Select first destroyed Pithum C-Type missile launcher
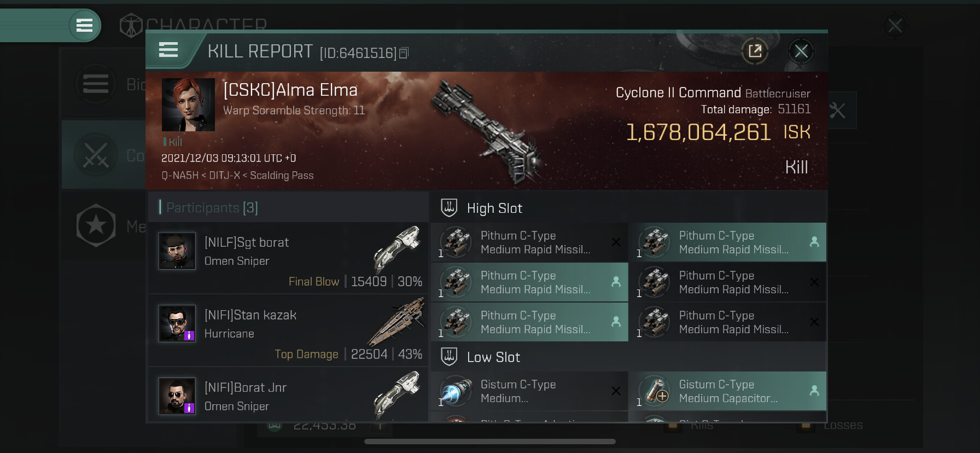980x453 pixels. coord(529,242)
